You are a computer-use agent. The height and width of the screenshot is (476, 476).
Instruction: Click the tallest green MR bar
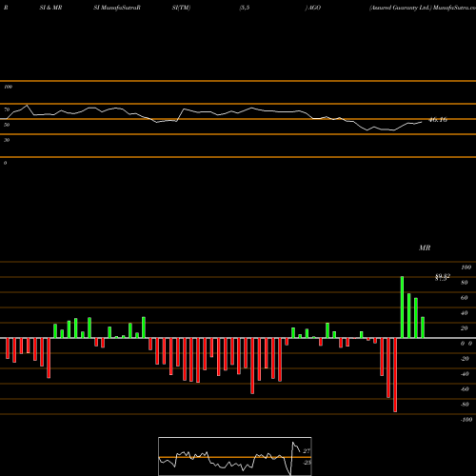pos(402,307)
